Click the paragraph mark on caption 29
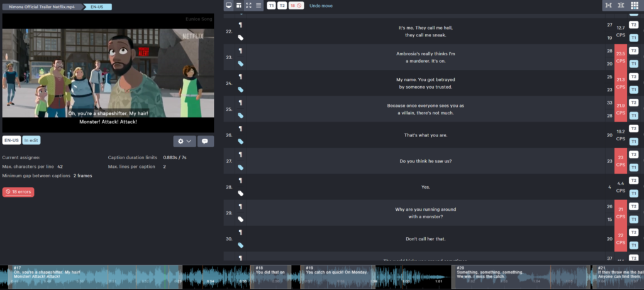The width and height of the screenshot is (644, 290). click(x=240, y=206)
